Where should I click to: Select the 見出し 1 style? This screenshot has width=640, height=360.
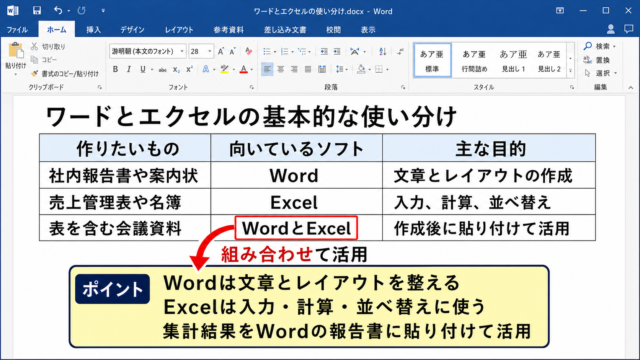(x=513, y=60)
